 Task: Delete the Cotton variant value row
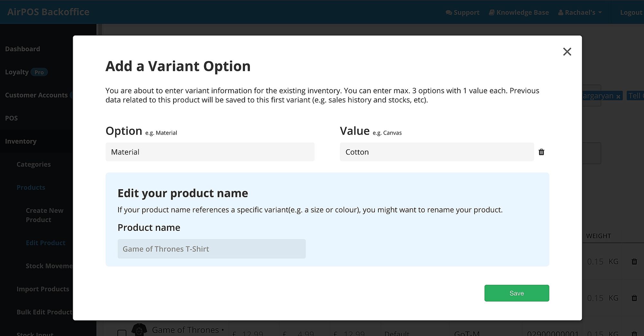click(541, 152)
